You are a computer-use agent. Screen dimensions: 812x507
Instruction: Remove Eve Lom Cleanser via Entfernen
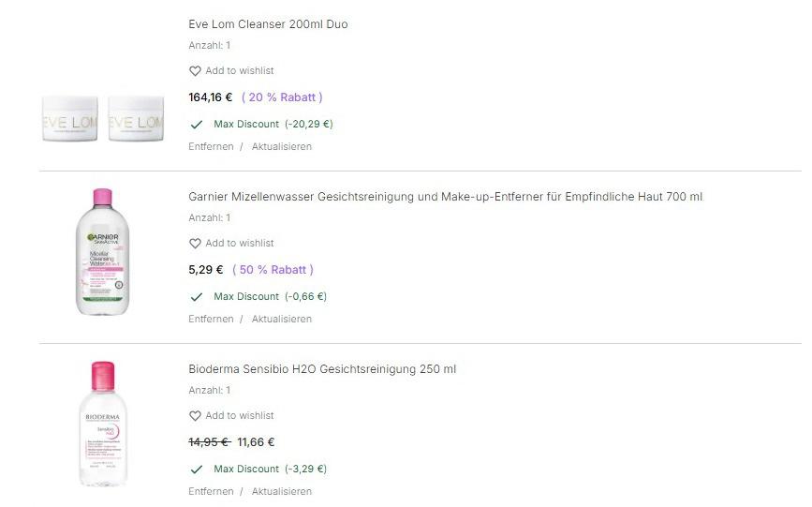pyautogui.click(x=211, y=147)
